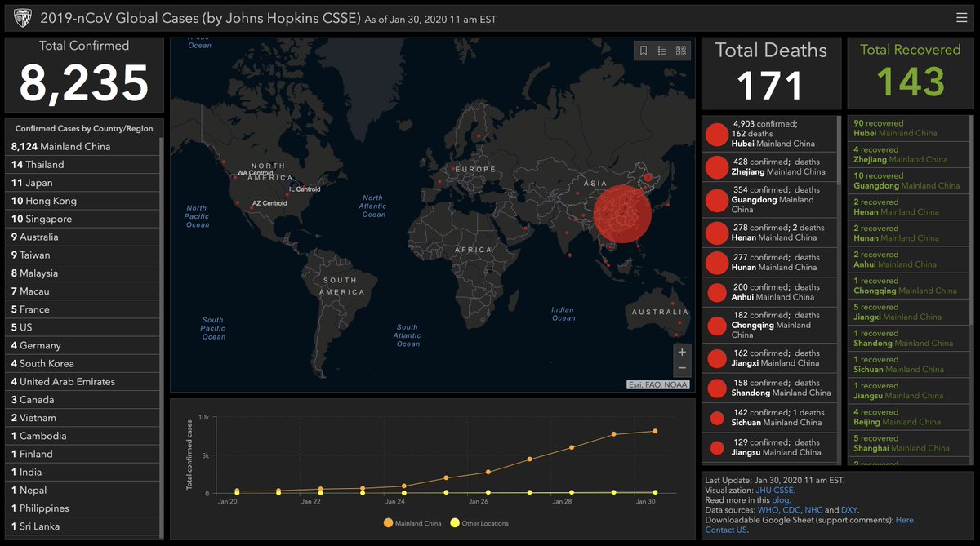Image resolution: width=980 pixels, height=546 pixels.
Task: Select 4 United Arab Emirates row
Action: click(x=83, y=381)
